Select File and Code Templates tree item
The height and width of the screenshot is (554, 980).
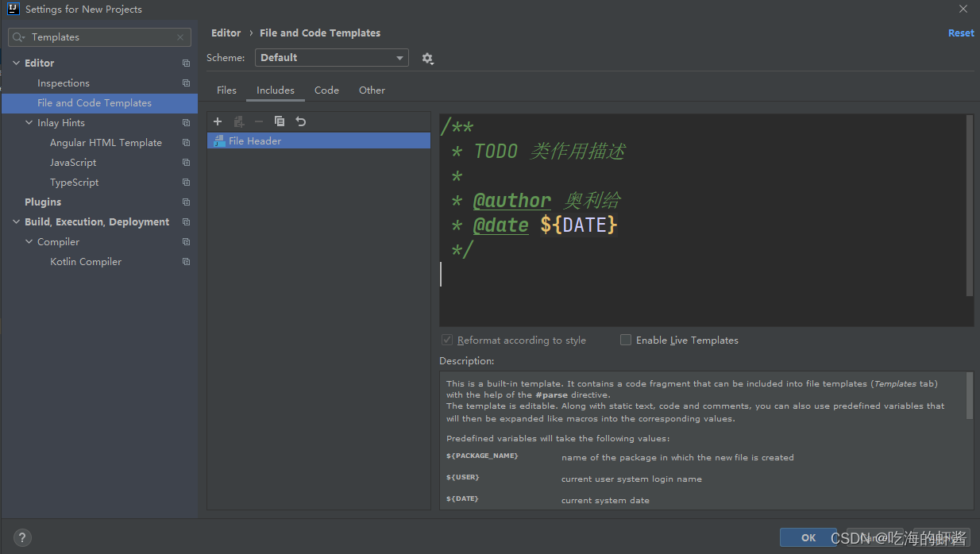tap(99, 103)
